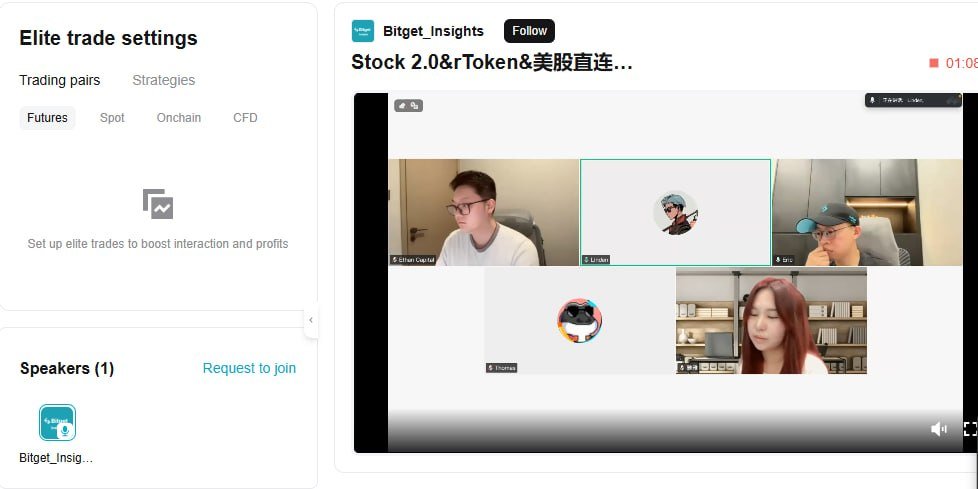The width and height of the screenshot is (978, 489).
Task: Click the layout icons in video corner
Action: [x=409, y=105]
